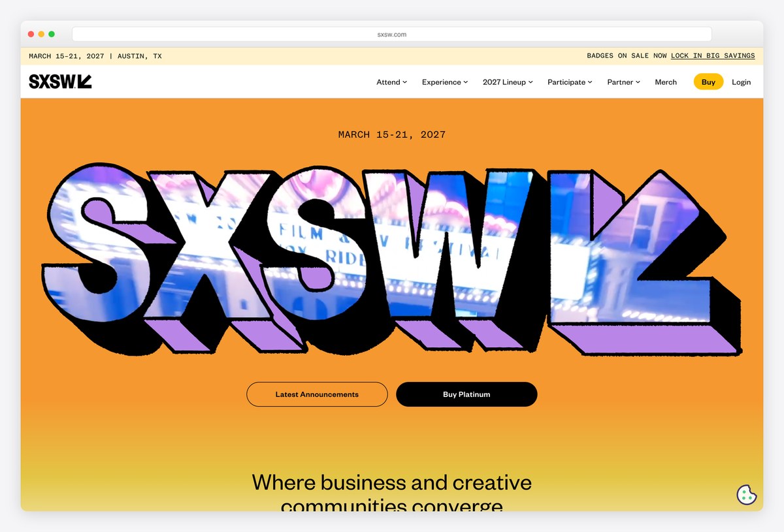
Task: Expand the Attend dropdown menu
Action: point(391,82)
